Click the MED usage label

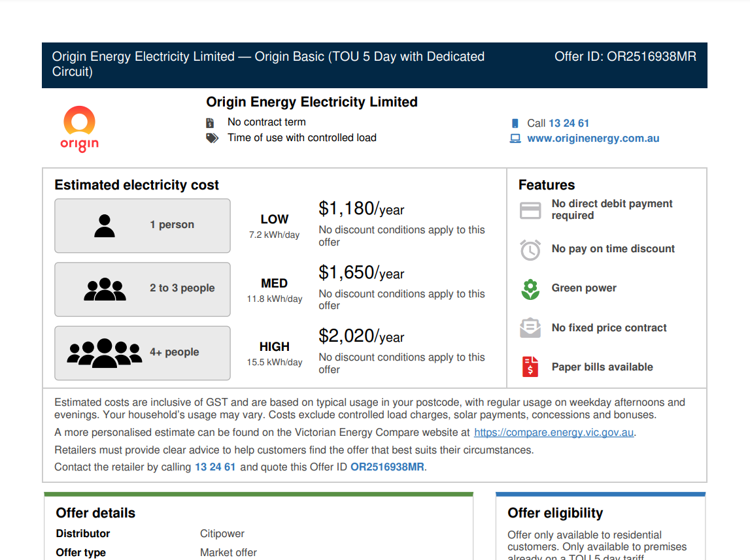point(274,284)
